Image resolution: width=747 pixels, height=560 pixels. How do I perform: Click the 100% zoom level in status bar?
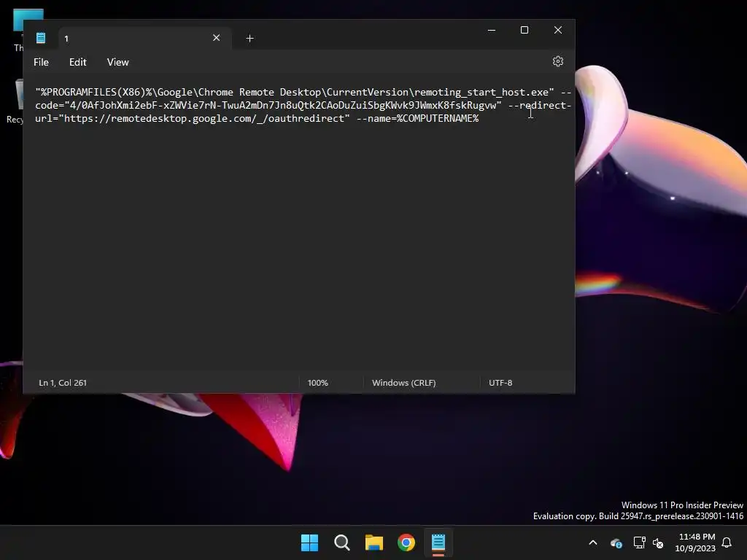coord(318,383)
